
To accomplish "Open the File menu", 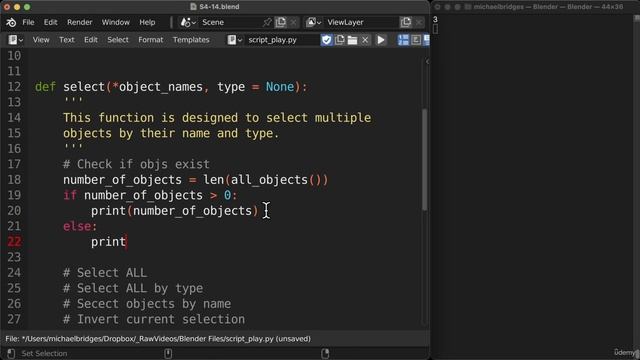I will pyautogui.click(x=28, y=22).
